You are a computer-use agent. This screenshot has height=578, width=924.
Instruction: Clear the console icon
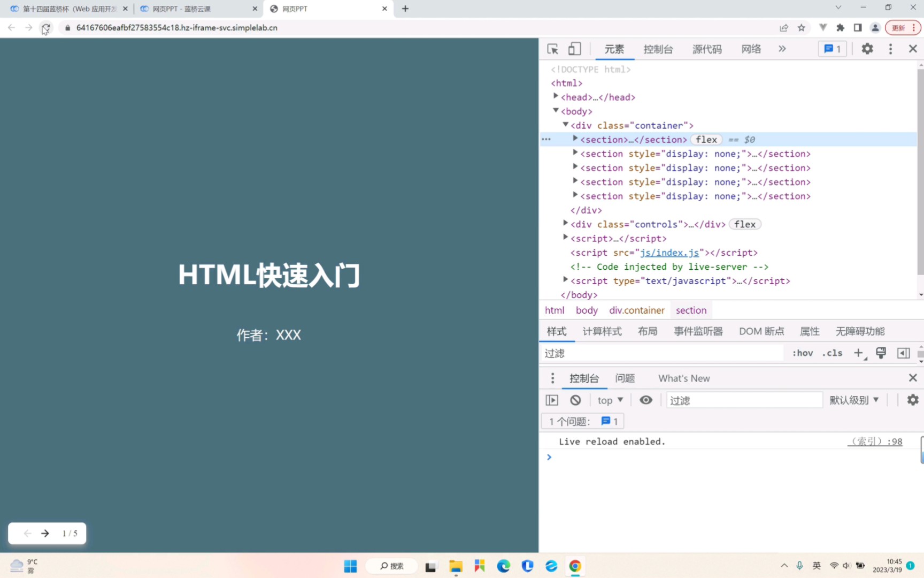click(x=575, y=400)
